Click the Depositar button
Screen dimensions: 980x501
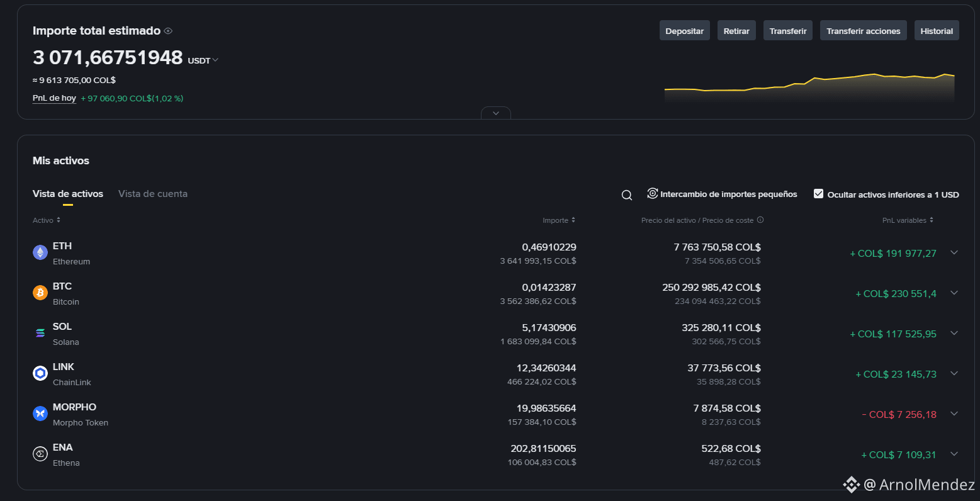tap(685, 31)
